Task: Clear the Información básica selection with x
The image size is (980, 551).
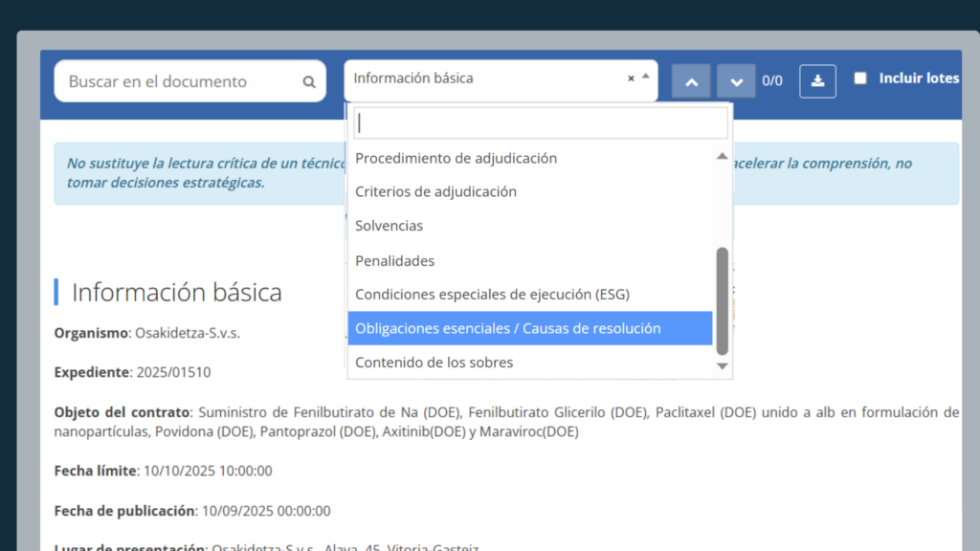Action: (x=631, y=78)
